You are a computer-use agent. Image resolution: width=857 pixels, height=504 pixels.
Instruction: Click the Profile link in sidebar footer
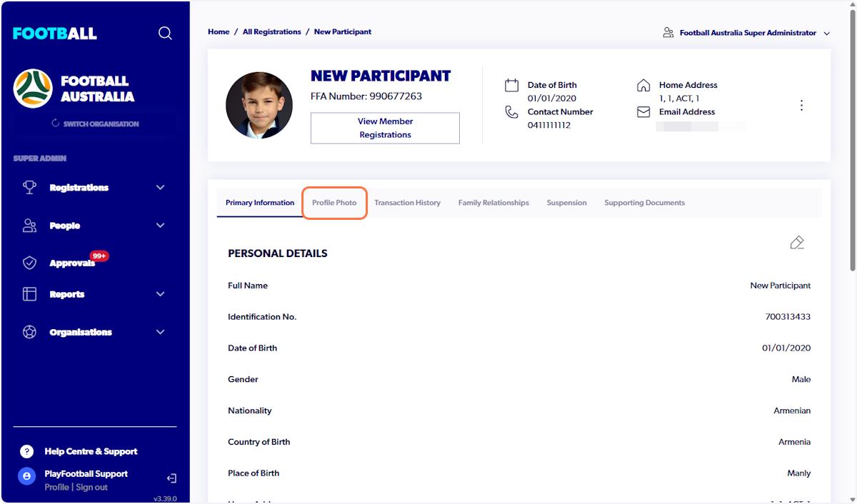point(56,487)
